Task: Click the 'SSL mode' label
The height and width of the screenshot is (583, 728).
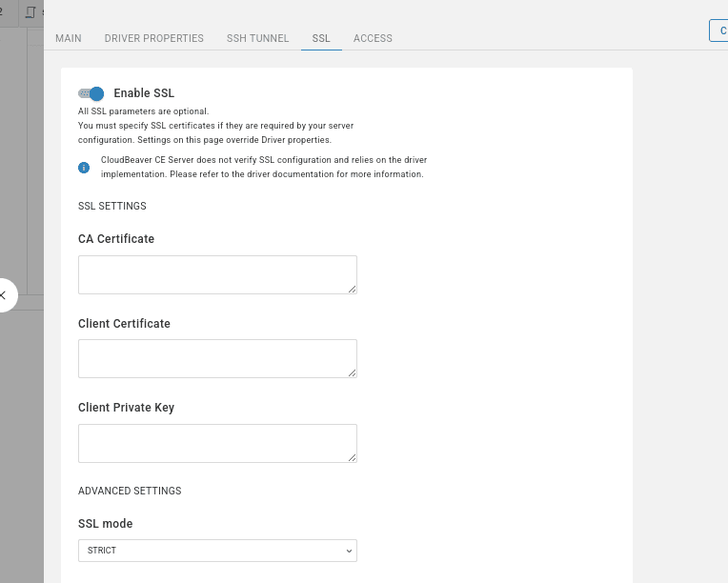Action: [106, 524]
